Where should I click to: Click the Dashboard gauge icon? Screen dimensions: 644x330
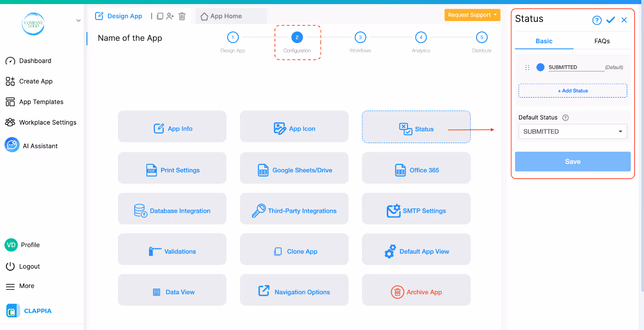[x=10, y=61]
